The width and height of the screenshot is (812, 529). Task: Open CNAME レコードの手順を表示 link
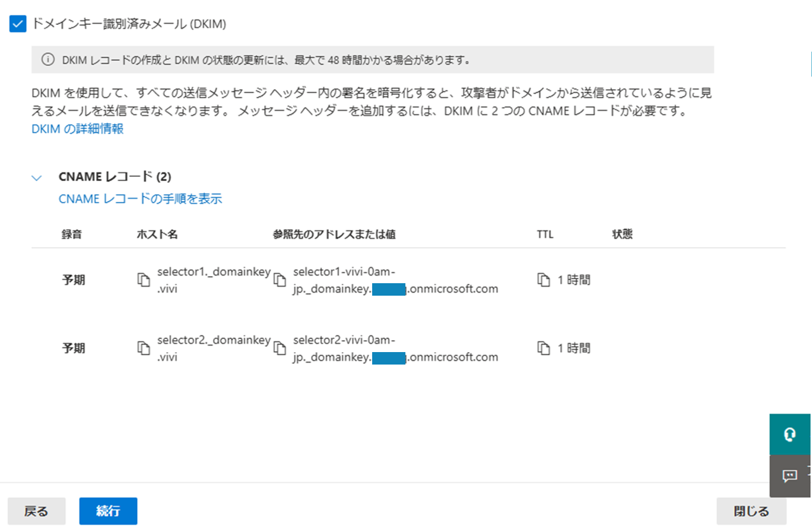coord(140,199)
